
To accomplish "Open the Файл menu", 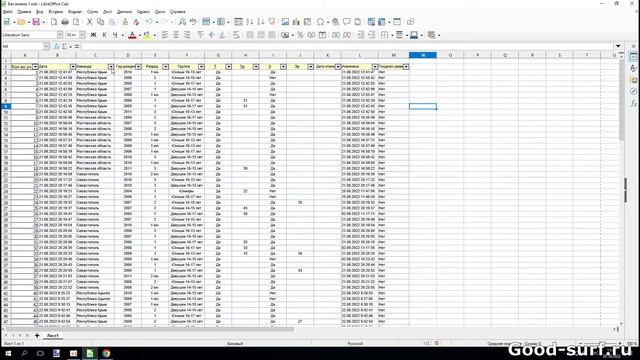I will pos(8,12).
